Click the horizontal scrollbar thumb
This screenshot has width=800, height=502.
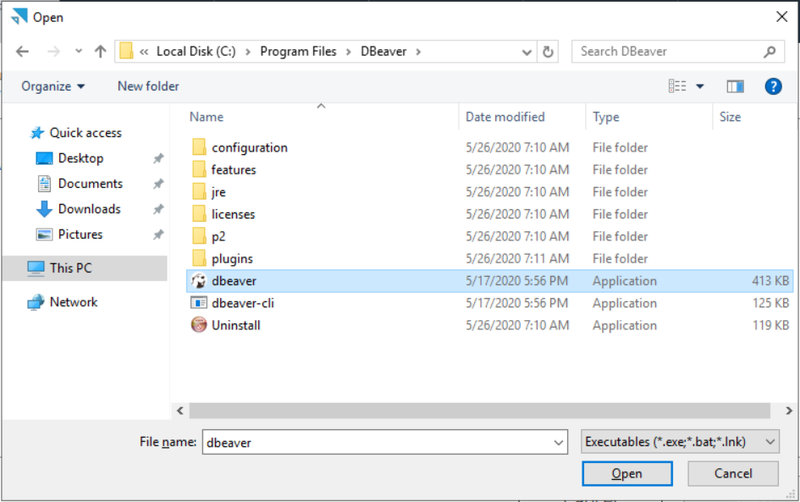[x=479, y=410]
